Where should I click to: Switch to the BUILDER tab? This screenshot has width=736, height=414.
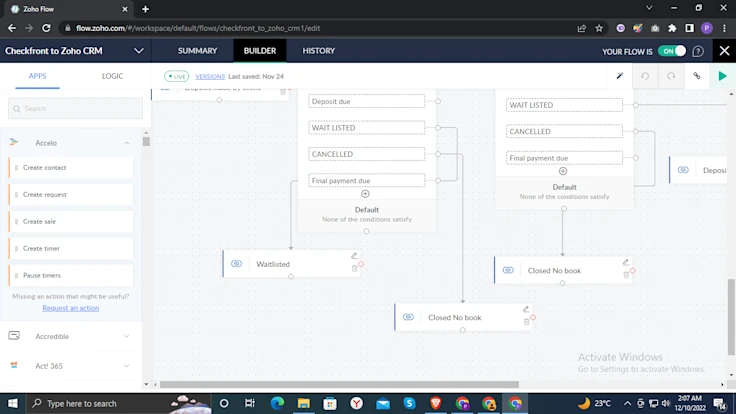(260, 51)
